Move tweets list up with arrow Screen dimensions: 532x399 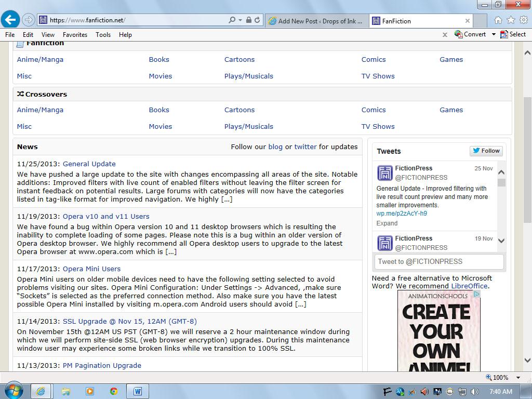pos(501,172)
